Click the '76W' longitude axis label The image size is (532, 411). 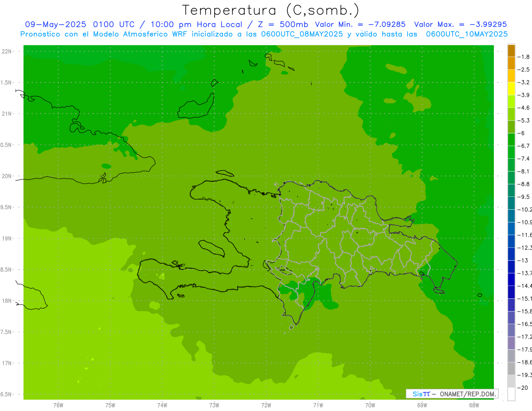[x=58, y=405]
